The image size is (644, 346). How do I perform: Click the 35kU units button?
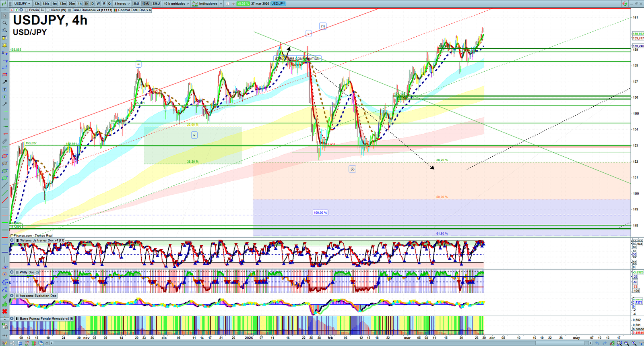pos(156,4)
